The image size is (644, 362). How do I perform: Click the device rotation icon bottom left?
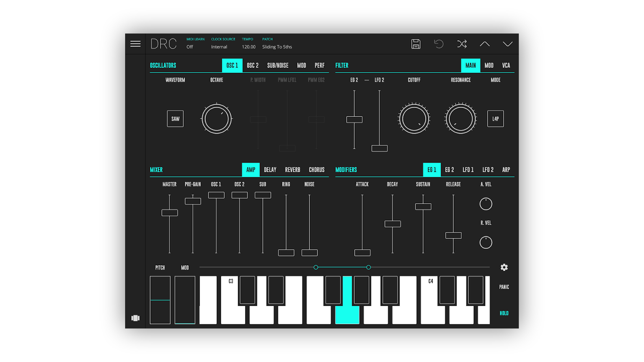(135, 318)
